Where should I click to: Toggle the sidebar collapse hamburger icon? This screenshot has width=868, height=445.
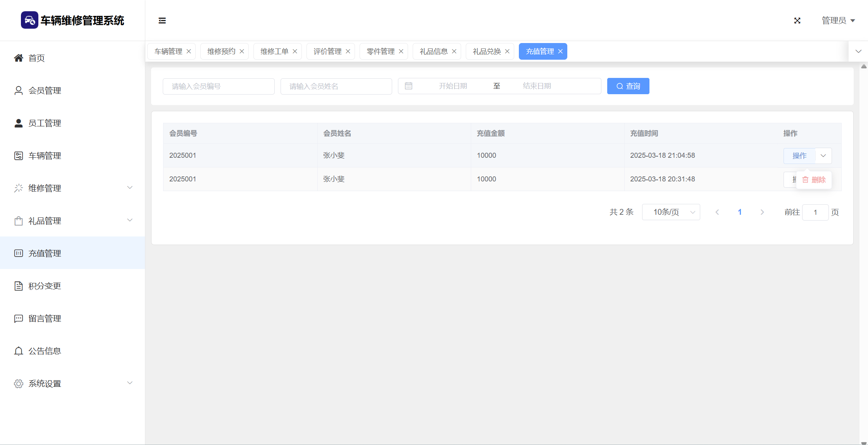[x=162, y=21]
